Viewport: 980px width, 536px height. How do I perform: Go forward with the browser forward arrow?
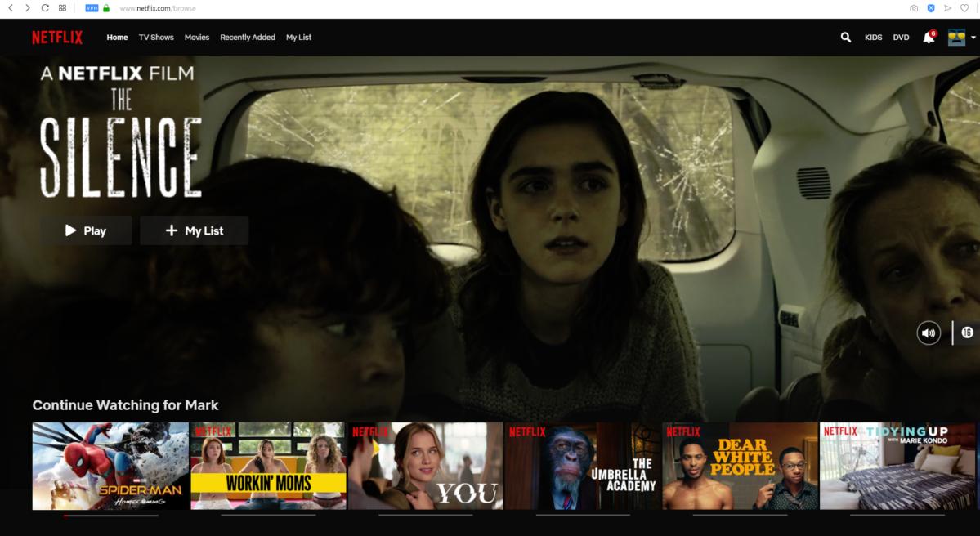coord(28,8)
